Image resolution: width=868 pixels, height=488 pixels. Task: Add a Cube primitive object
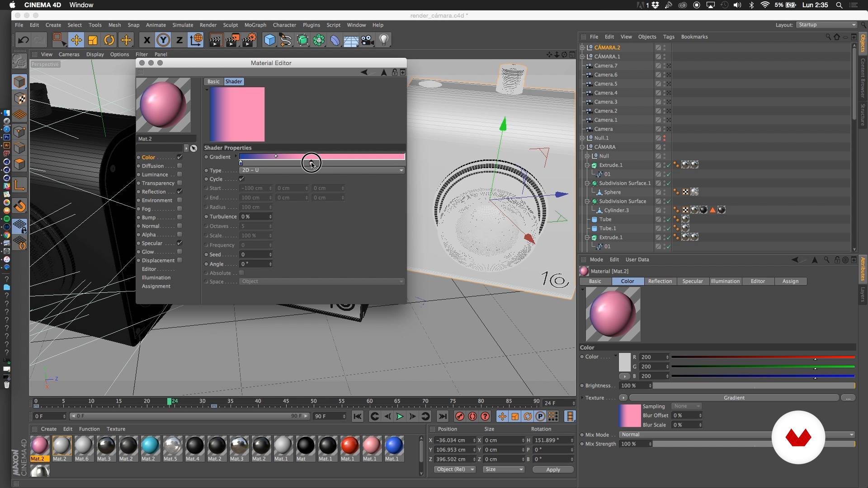pos(270,40)
